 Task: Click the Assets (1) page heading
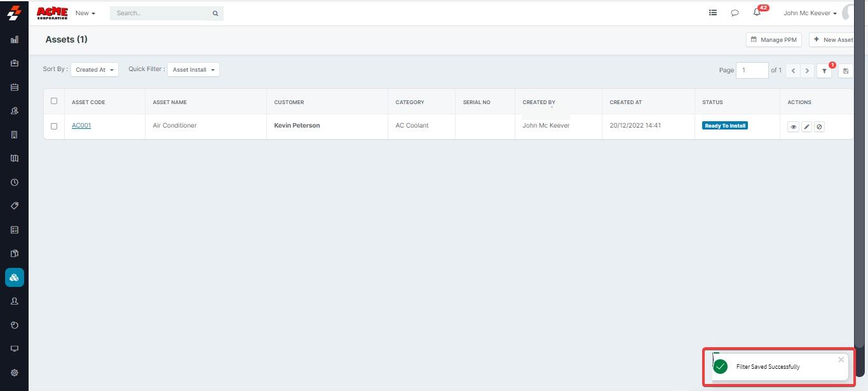coord(67,39)
